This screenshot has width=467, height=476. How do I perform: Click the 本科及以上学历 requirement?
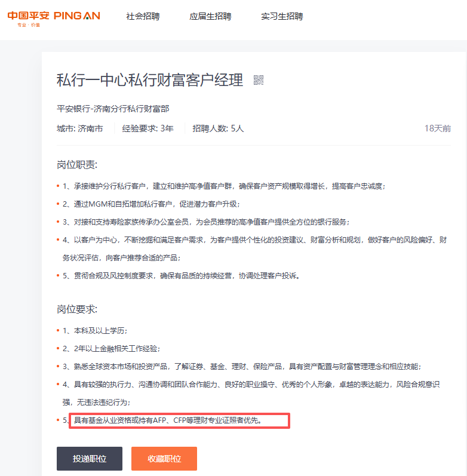95,330
